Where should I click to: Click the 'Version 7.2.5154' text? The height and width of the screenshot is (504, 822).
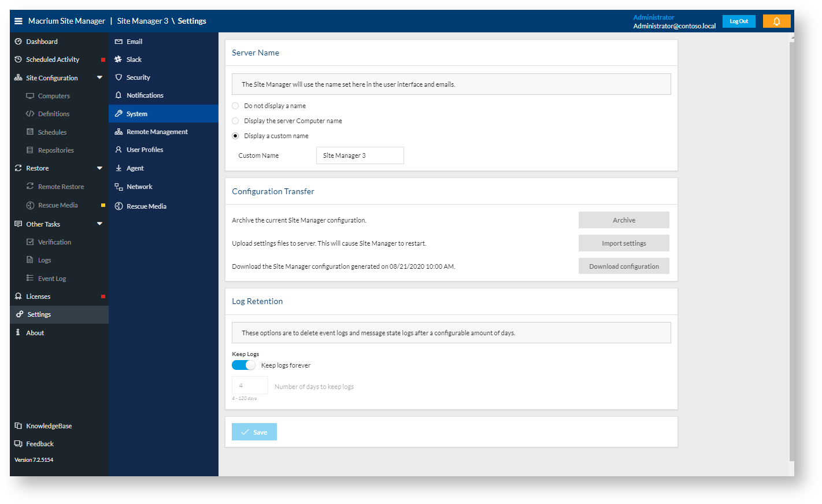[x=34, y=460]
